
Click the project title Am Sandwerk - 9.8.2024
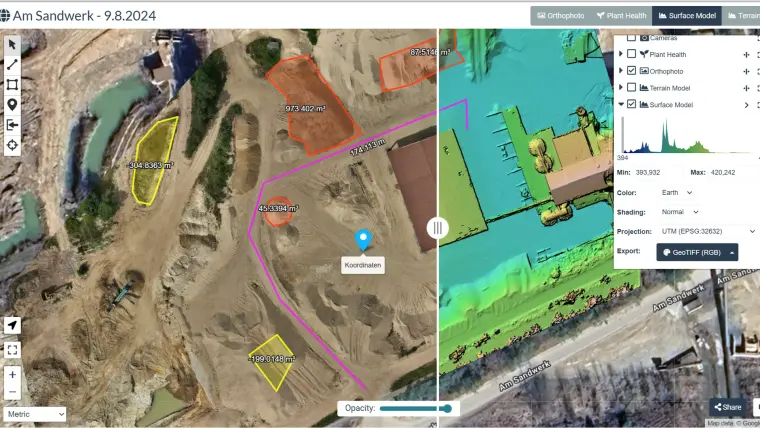[84, 16]
